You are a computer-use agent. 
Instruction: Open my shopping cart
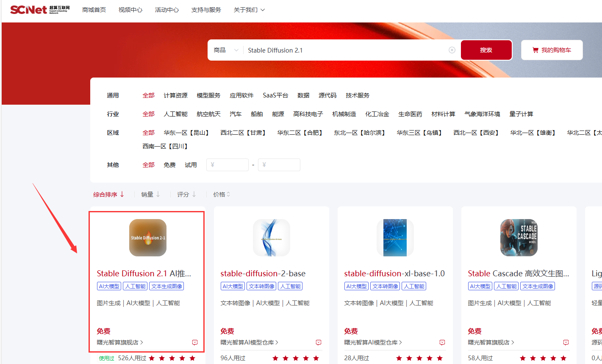(x=552, y=50)
